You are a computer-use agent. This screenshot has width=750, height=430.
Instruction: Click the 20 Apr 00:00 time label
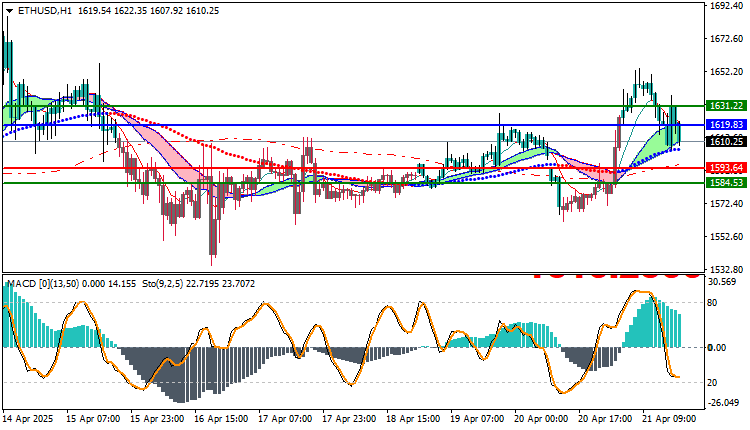tap(541, 419)
